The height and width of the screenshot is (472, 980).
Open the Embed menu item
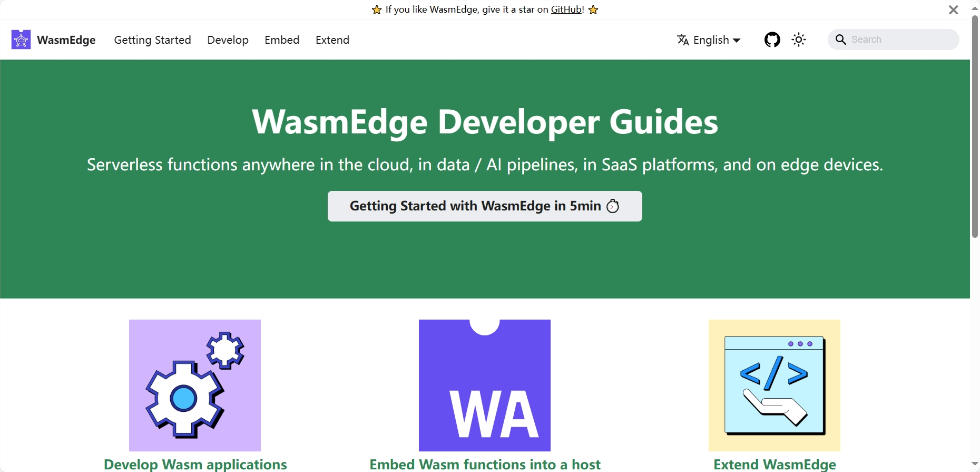click(x=282, y=40)
